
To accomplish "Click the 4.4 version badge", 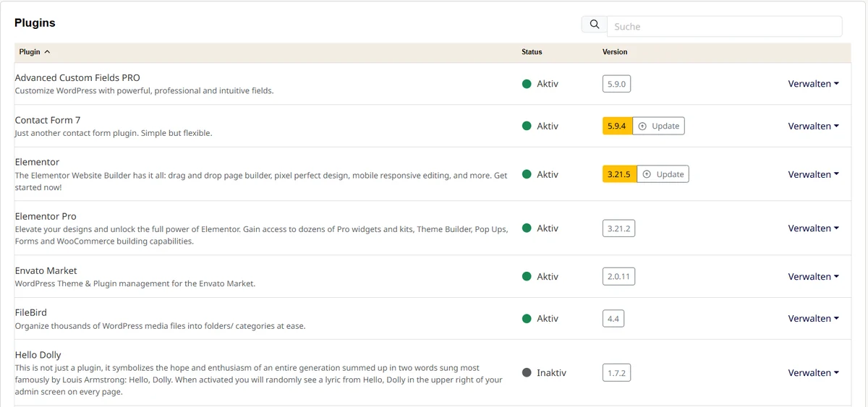I will pyautogui.click(x=613, y=319).
